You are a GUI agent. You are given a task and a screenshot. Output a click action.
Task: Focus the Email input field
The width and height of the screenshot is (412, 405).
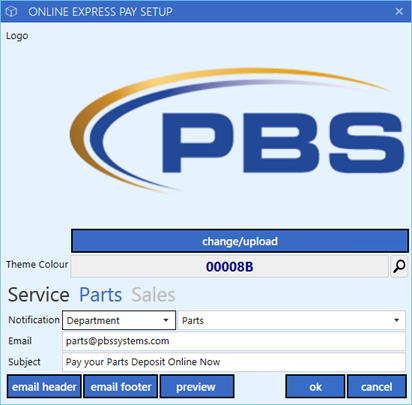point(234,341)
